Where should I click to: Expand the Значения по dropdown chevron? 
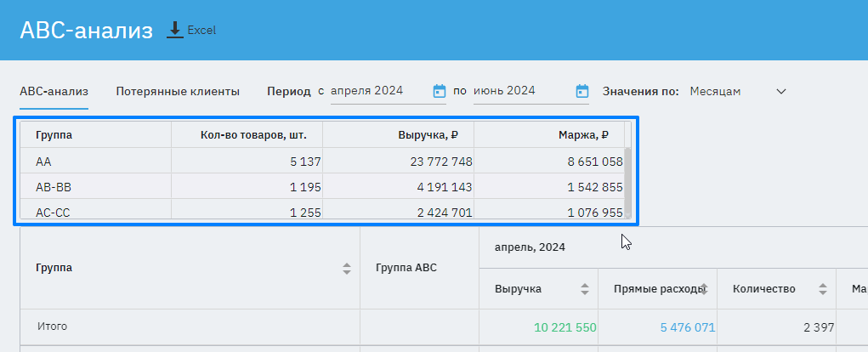(x=781, y=91)
